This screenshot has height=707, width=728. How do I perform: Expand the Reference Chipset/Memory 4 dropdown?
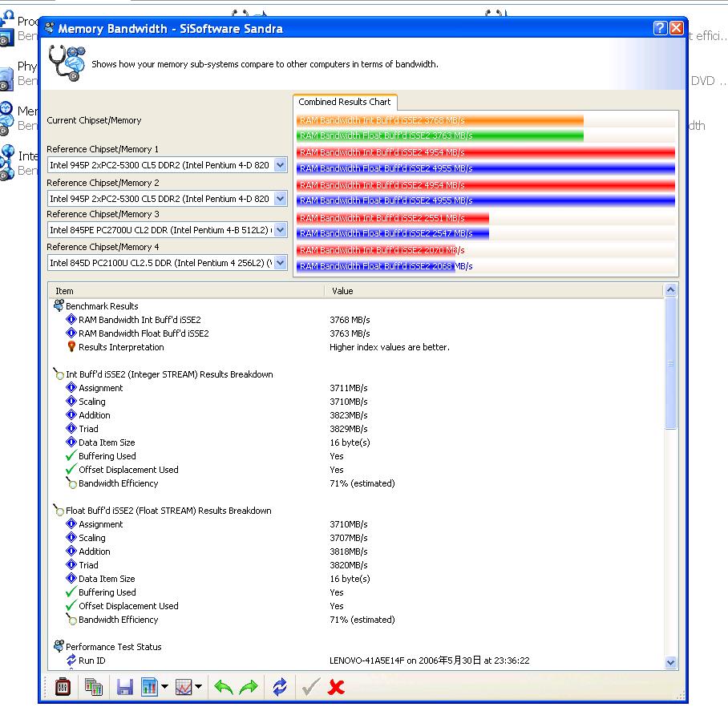tap(280, 263)
